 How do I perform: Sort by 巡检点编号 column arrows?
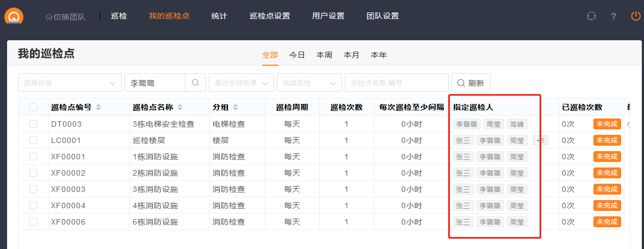tap(98, 108)
